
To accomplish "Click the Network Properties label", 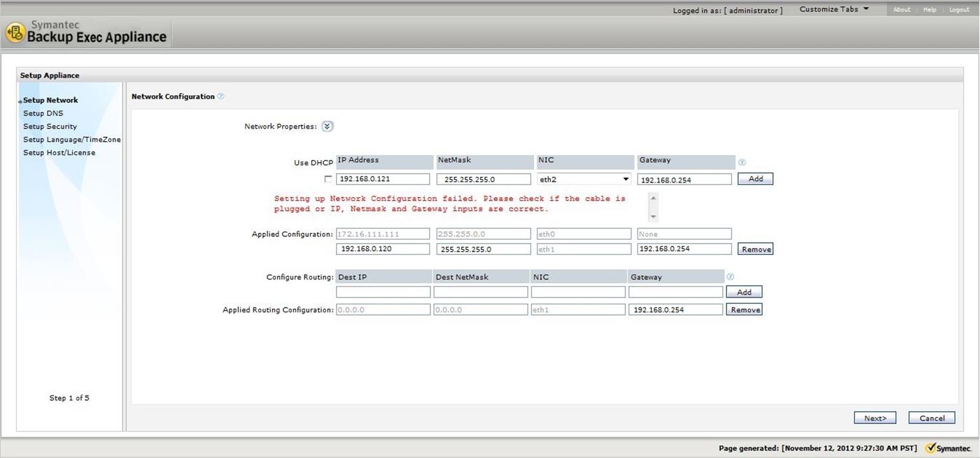I will point(281,126).
